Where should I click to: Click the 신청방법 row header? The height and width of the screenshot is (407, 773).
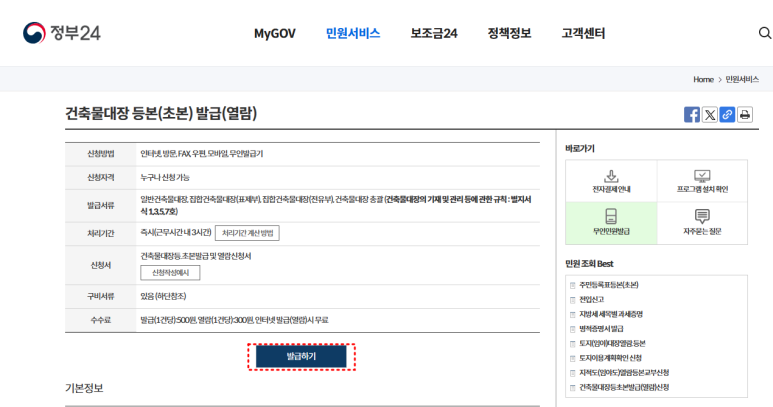pyautogui.click(x=101, y=154)
